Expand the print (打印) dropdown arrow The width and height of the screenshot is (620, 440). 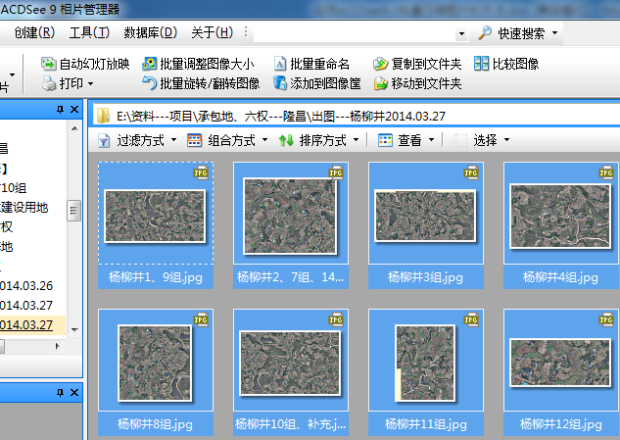pyautogui.click(x=91, y=84)
